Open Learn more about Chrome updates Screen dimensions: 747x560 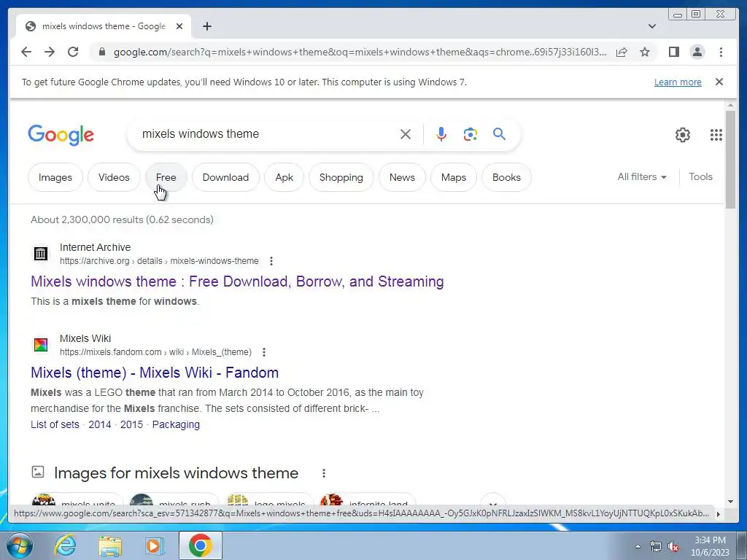678,82
